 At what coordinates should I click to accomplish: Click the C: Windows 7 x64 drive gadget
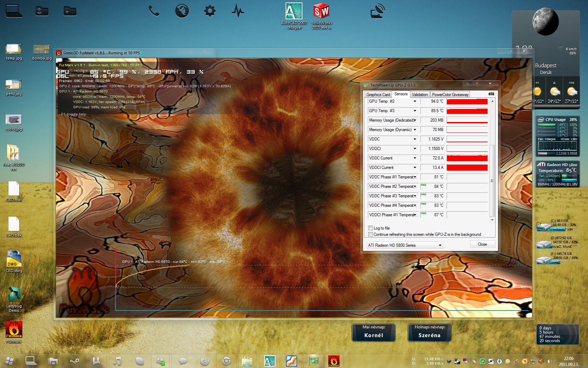557,225
